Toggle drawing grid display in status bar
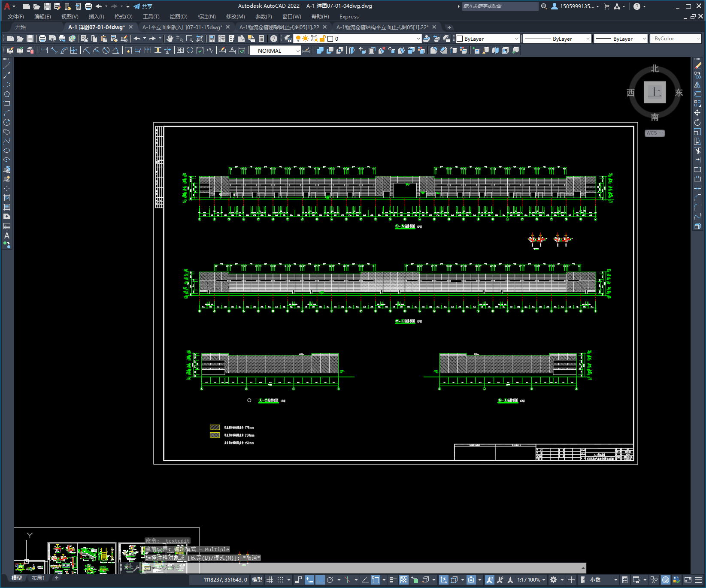This screenshot has width=706, height=588. click(x=270, y=580)
